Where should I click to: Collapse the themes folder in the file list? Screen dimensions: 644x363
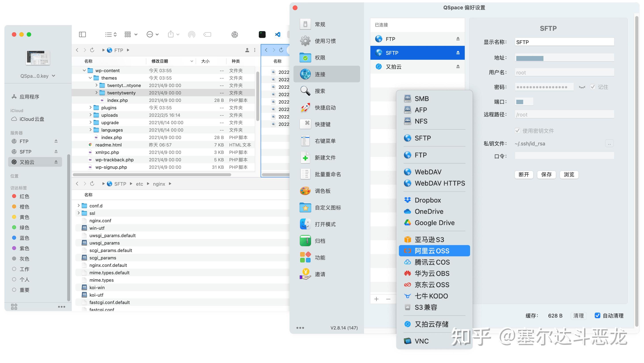[x=90, y=78]
